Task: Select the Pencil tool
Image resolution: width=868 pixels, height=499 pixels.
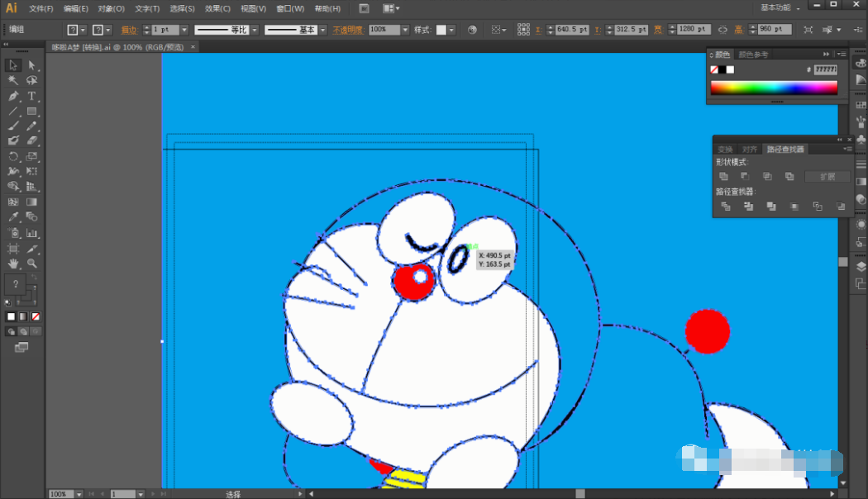Action: pos(31,126)
